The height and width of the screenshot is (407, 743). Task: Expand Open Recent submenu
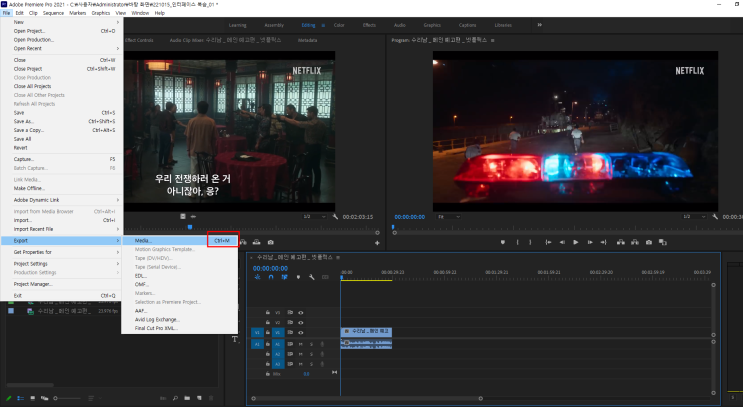[62, 48]
